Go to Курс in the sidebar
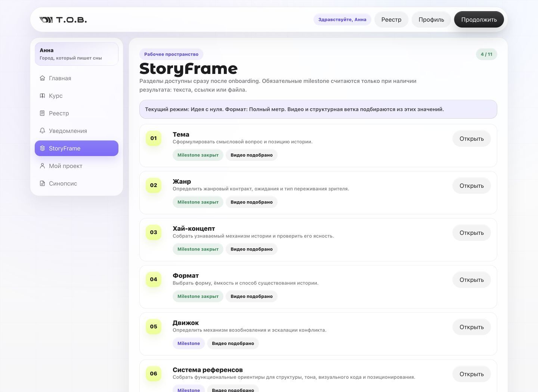The height and width of the screenshot is (392, 538). click(x=77, y=96)
